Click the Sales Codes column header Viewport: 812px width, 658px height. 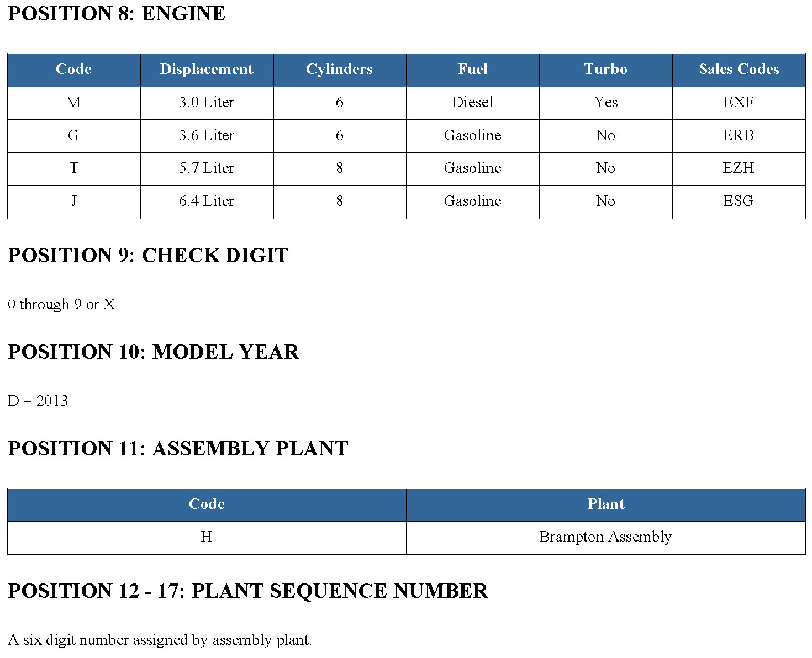[x=739, y=70]
